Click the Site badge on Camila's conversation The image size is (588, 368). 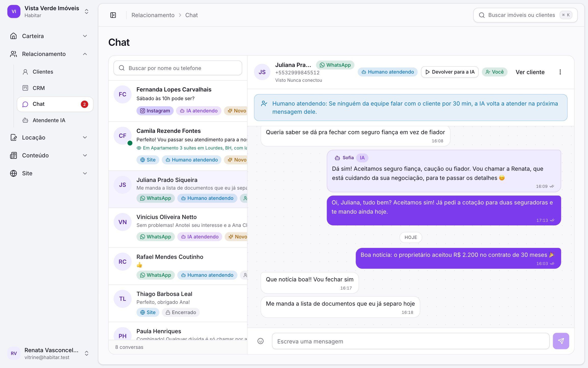click(148, 160)
